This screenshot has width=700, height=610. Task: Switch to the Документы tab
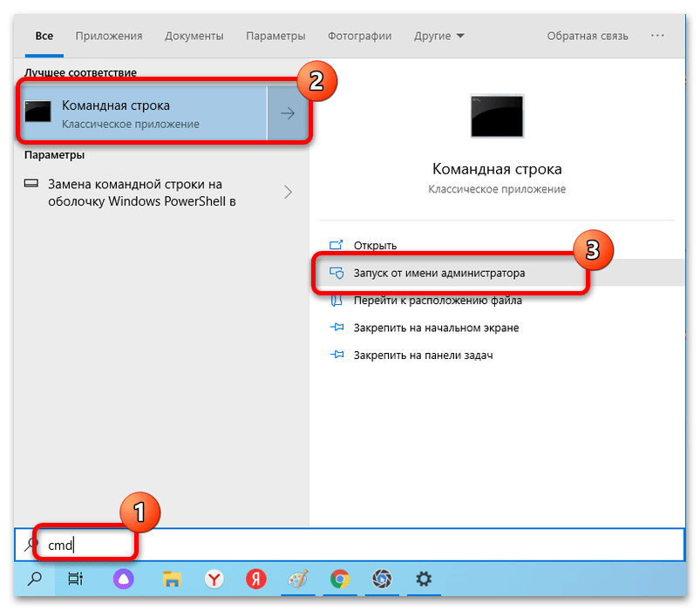pos(194,36)
